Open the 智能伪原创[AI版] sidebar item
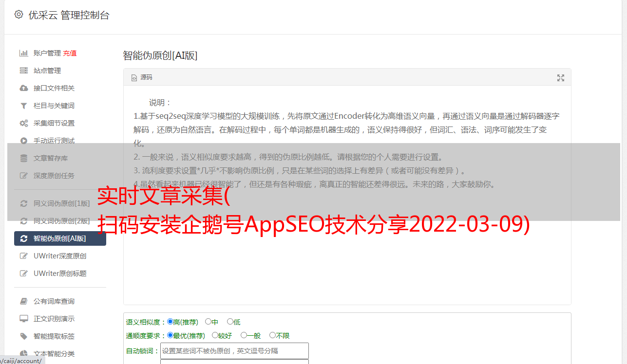 60,238
